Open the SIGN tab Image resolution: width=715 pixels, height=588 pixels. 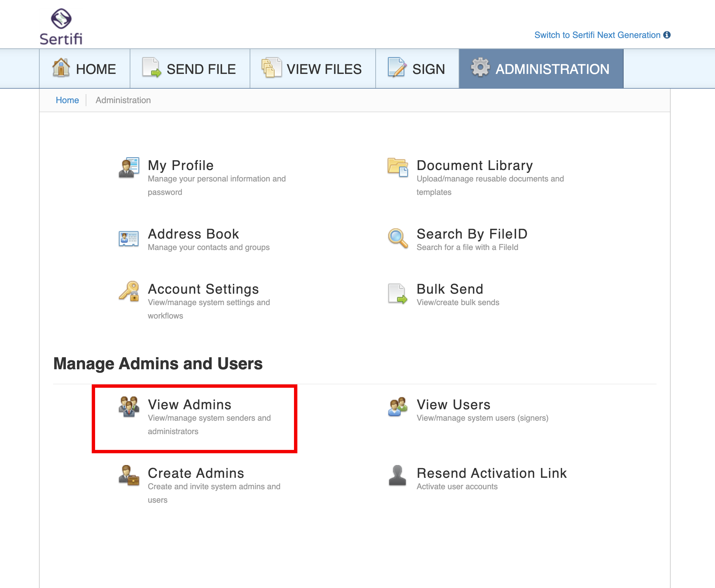pos(417,69)
